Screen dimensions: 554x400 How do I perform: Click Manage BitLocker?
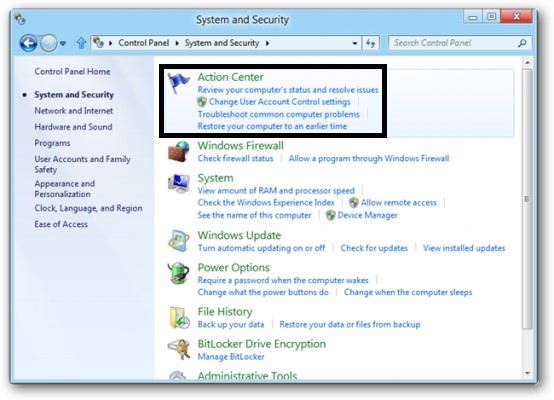point(231,357)
